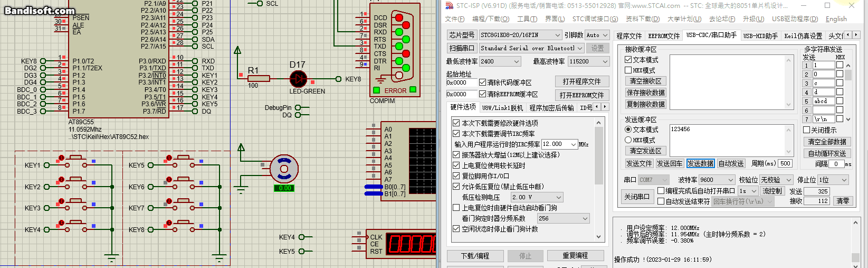
Task: Select resistor R1 in the schematic
Action: pos(259,79)
